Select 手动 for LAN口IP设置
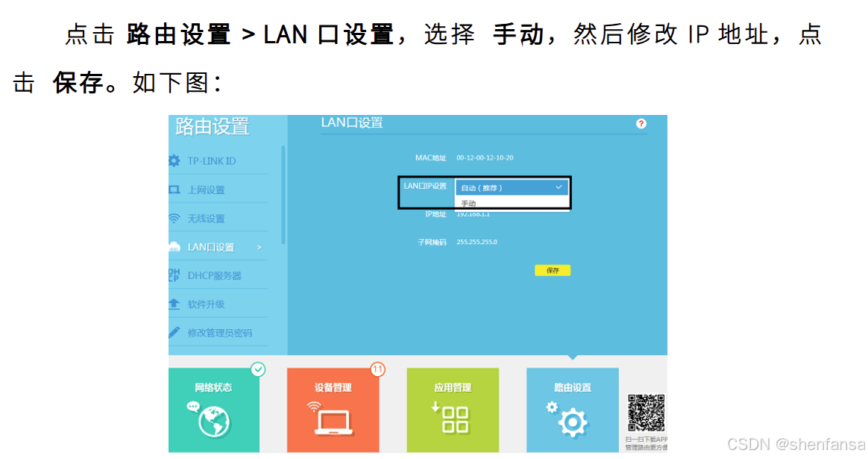The width and height of the screenshot is (868, 459). [x=470, y=202]
